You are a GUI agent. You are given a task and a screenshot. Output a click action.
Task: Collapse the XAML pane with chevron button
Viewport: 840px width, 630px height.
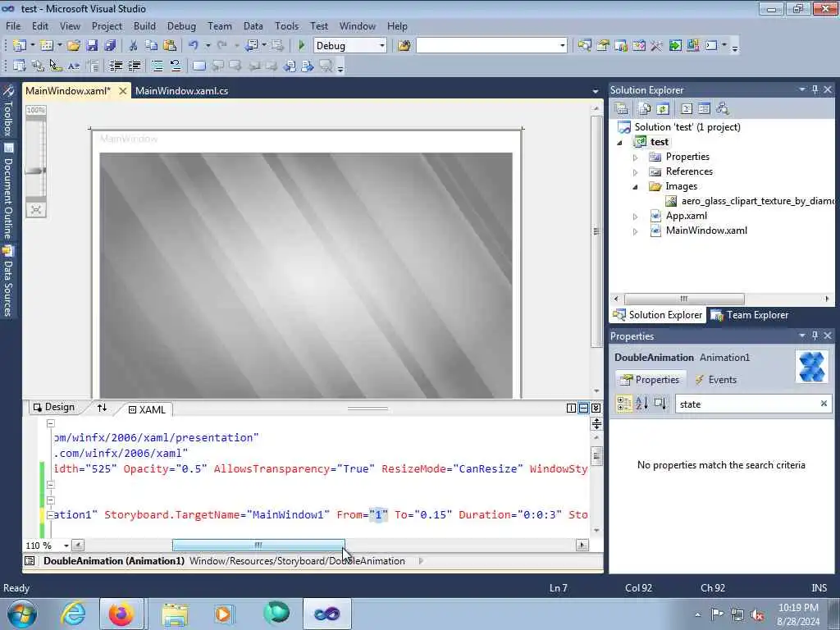point(596,409)
